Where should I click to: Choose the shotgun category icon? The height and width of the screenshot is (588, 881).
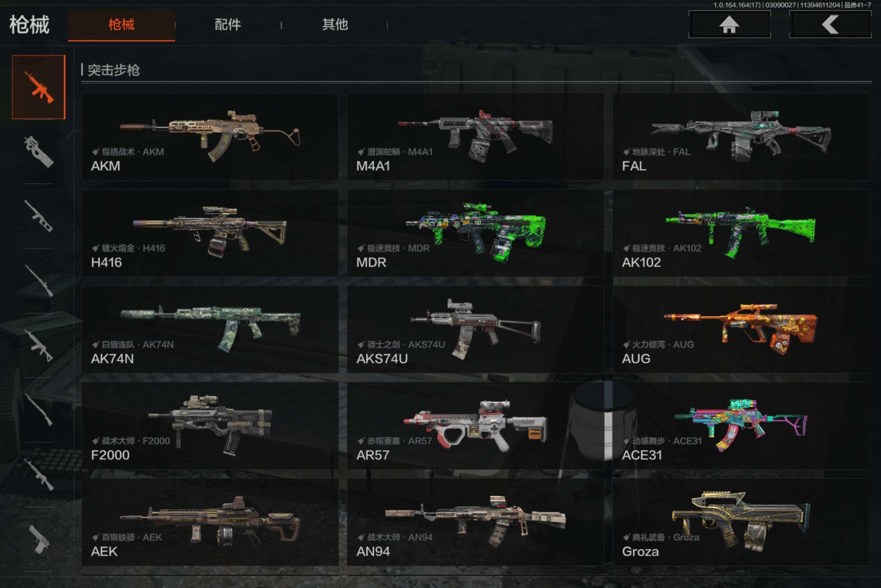coord(38,410)
